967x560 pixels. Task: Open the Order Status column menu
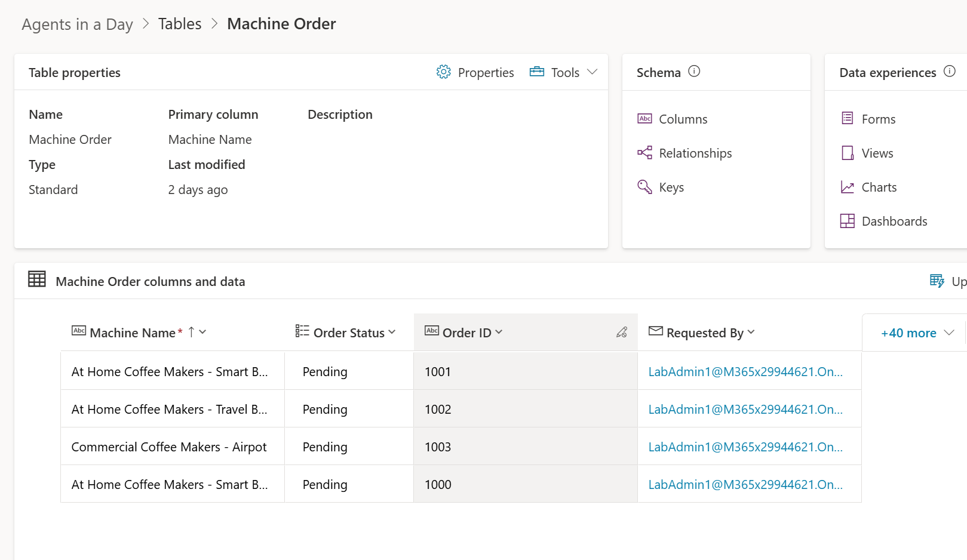coord(392,333)
